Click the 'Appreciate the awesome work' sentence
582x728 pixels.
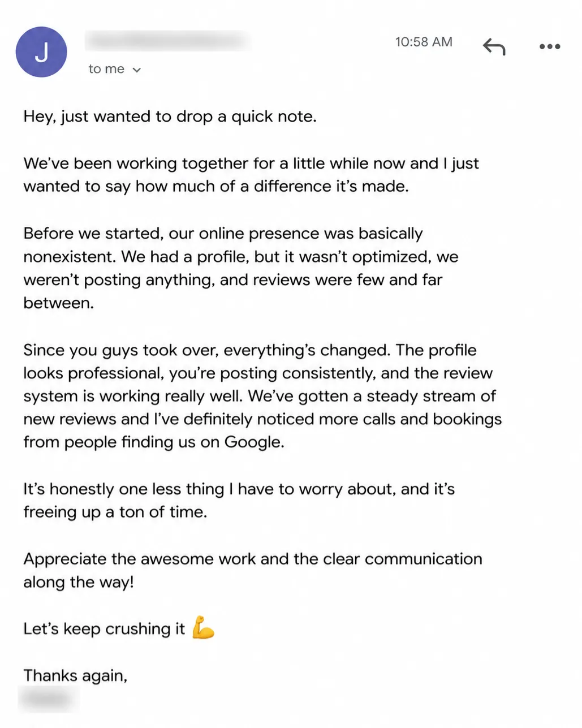[x=253, y=570]
